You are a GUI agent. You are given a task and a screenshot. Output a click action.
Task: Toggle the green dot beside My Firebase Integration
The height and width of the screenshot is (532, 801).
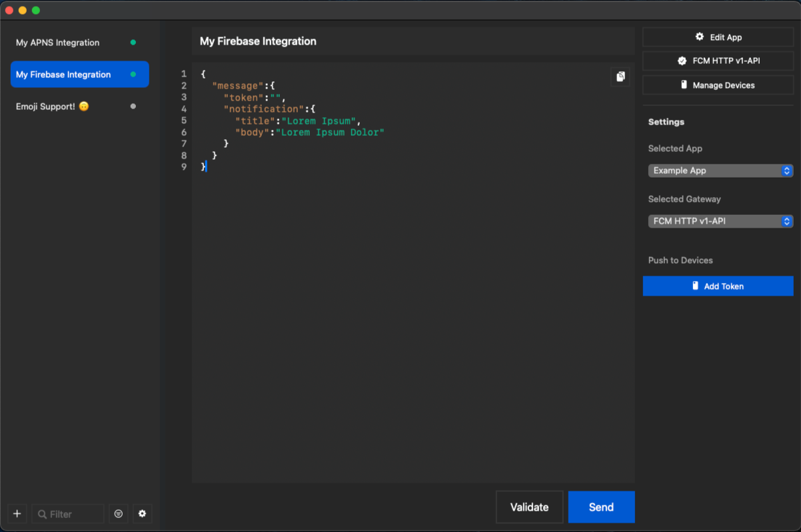click(x=133, y=75)
